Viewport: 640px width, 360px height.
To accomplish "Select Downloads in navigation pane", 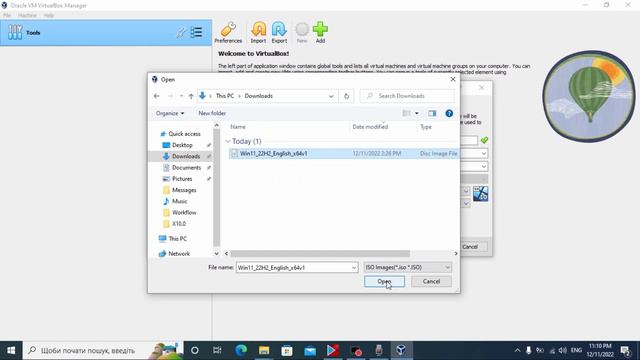I will coord(186,156).
